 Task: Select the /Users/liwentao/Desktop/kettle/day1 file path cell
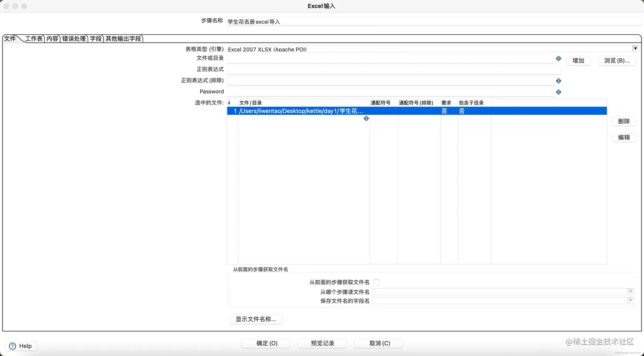click(304, 111)
